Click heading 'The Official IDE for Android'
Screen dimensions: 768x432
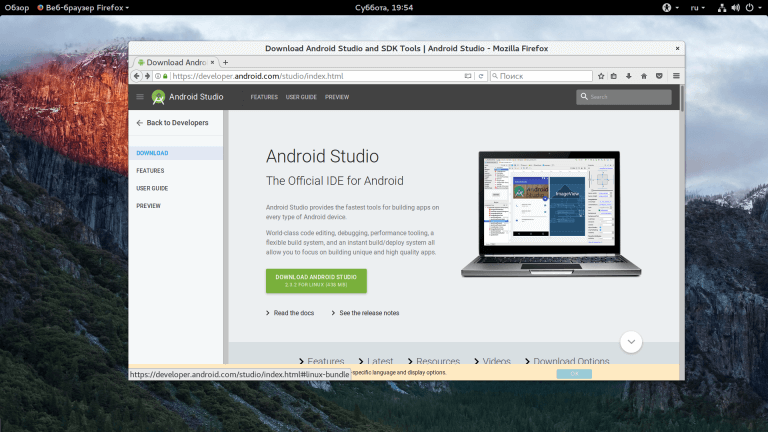pos(335,181)
